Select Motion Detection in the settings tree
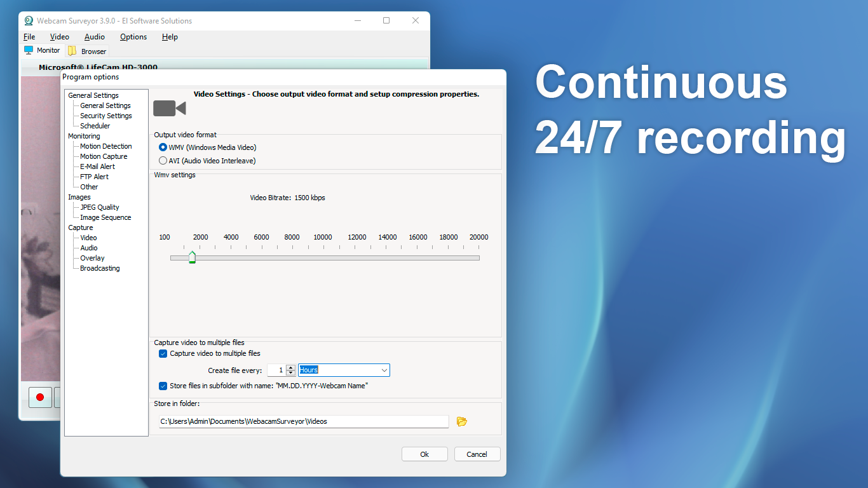 point(107,146)
